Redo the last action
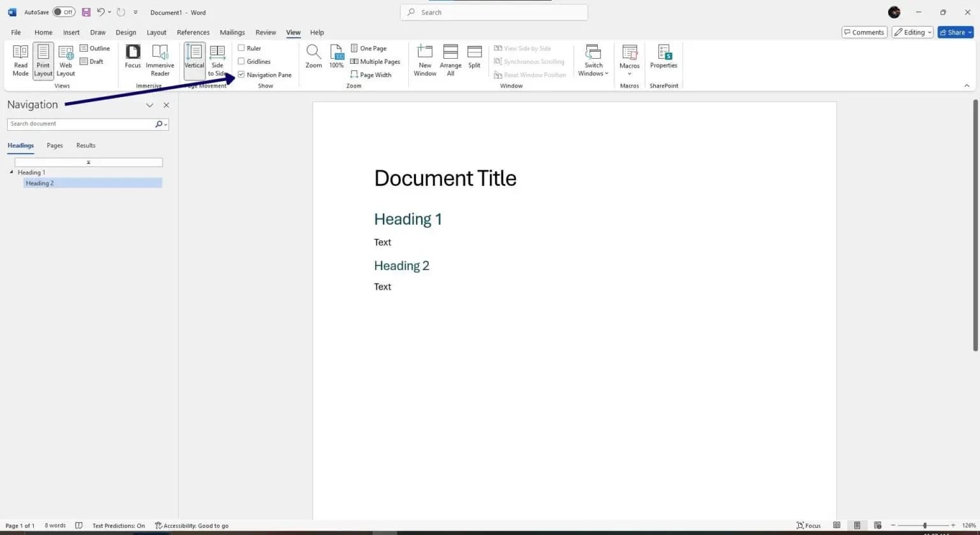 [x=121, y=12]
